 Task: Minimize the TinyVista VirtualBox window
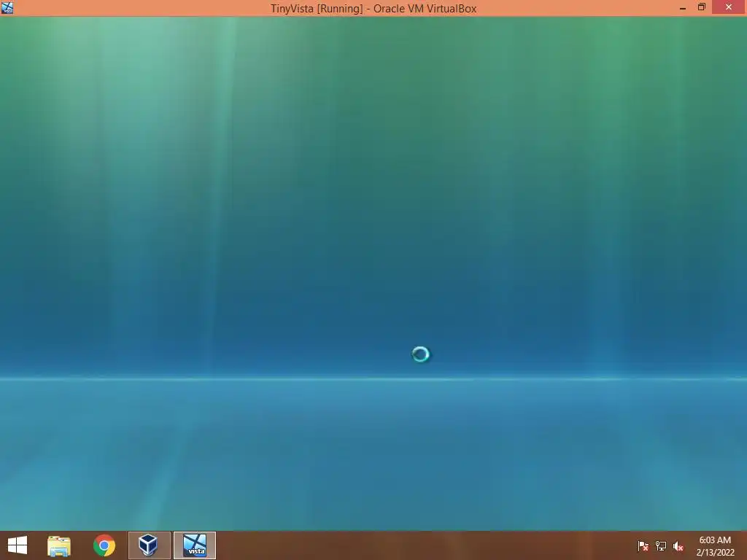coord(683,8)
